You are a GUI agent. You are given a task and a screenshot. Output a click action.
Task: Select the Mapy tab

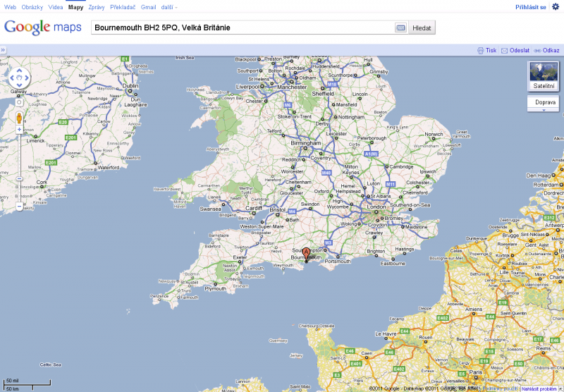coord(75,7)
